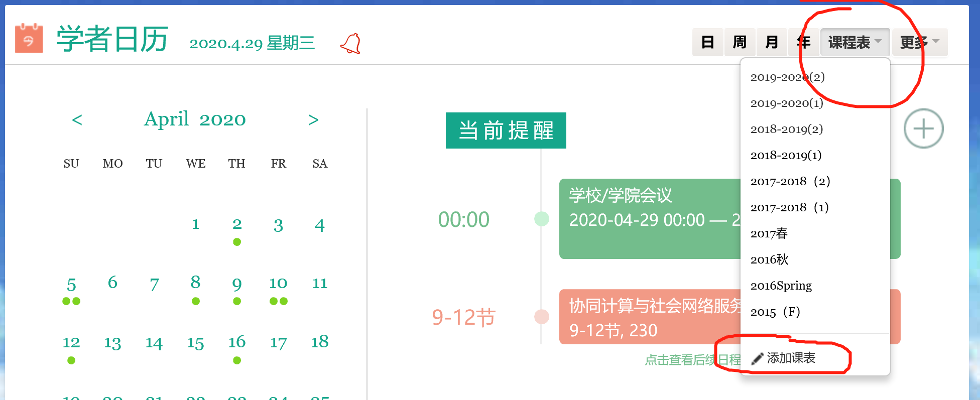This screenshot has width=980, height=400.
Task: Open the 学校/学院会议 event card
Action: click(649, 218)
